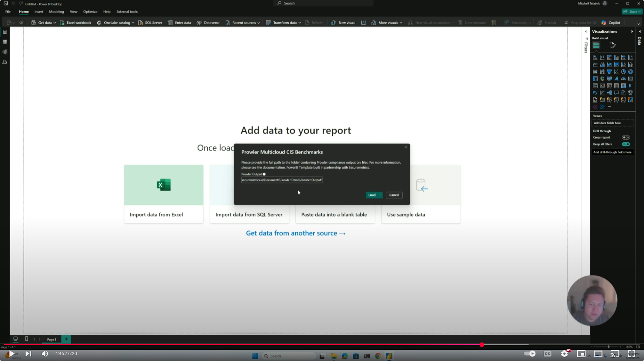Image resolution: width=644 pixels, height=361 pixels.
Task: Toggle the Cross-report switch
Action: click(626, 138)
